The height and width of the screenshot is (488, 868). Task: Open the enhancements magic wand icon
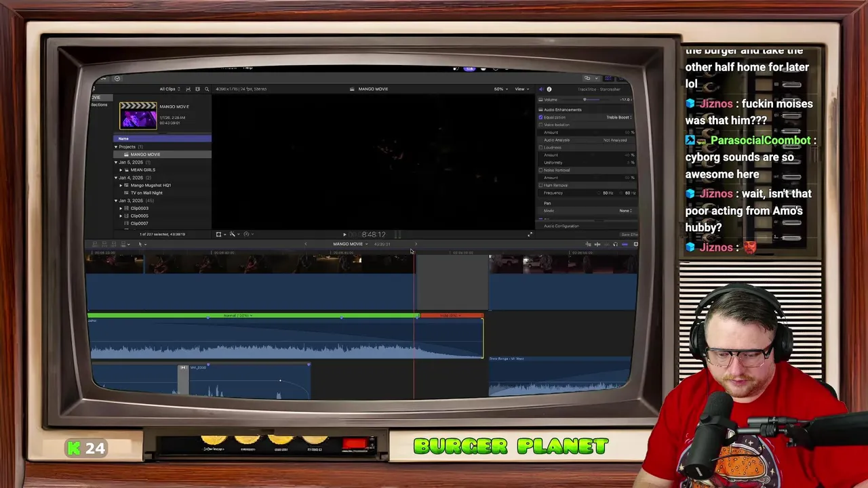(x=233, y=234)
